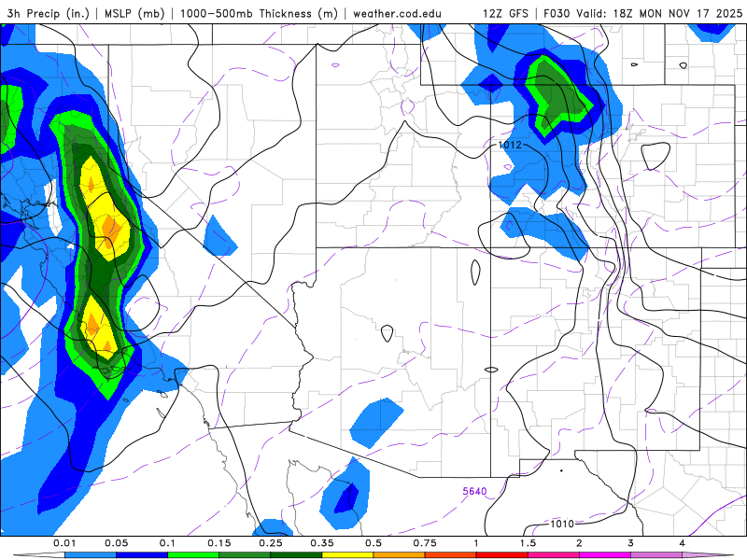Click the orange-red 0.75–1 legend segment
This screenshot has width=747, height=560.
(451, 555)
